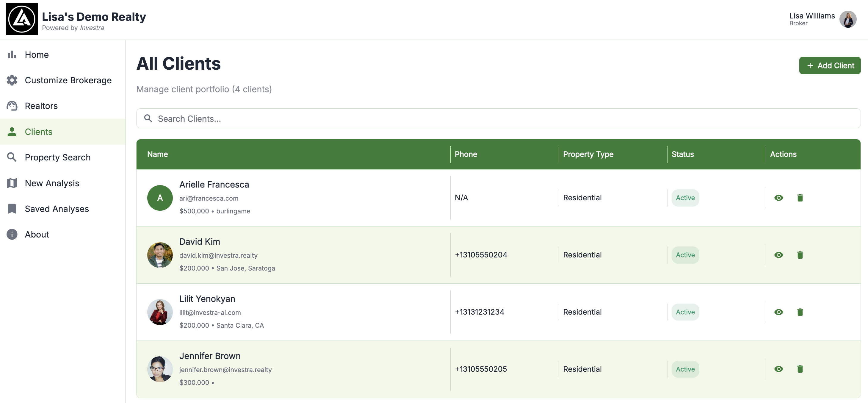Click the Name column header

[x=157, y=154]
